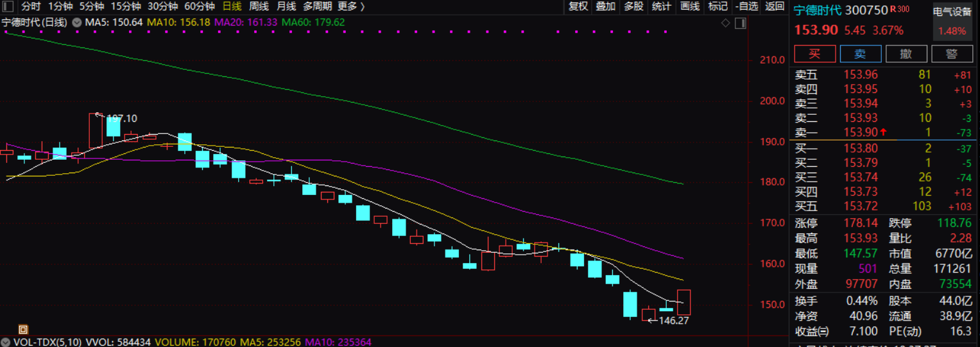Select the 30分钟 period
This screenshot has width=980, height=347.
162,6
